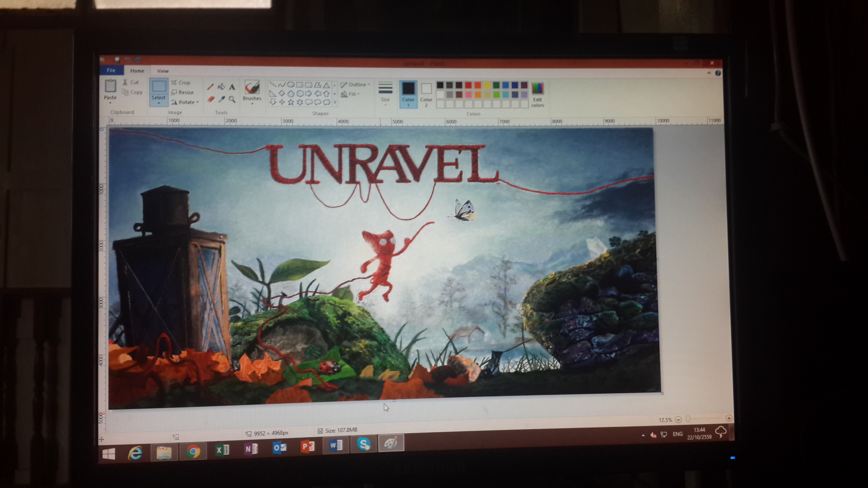The height and width of the screenshot is (488, 868).
Task: Click the Select rectangle button
Action: point(159,86)
